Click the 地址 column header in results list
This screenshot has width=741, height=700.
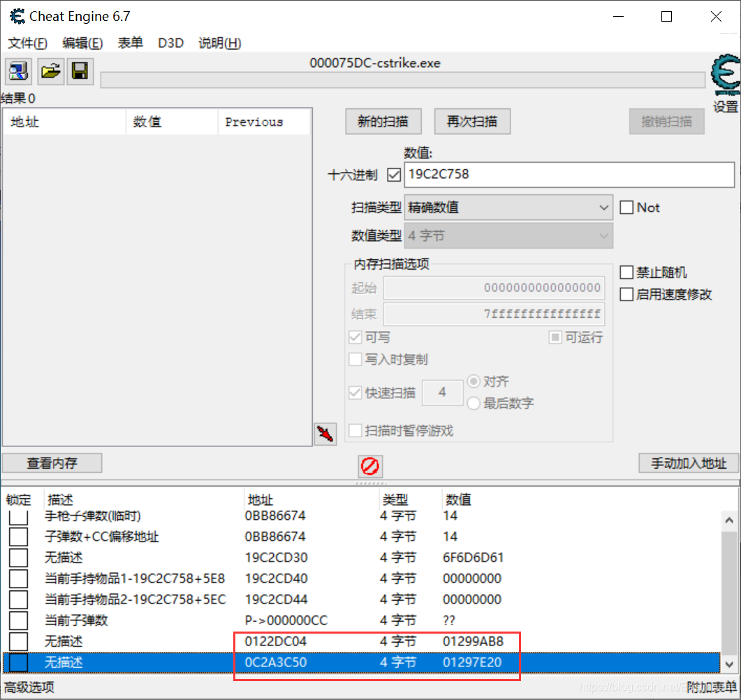click(x=65, y=122)
